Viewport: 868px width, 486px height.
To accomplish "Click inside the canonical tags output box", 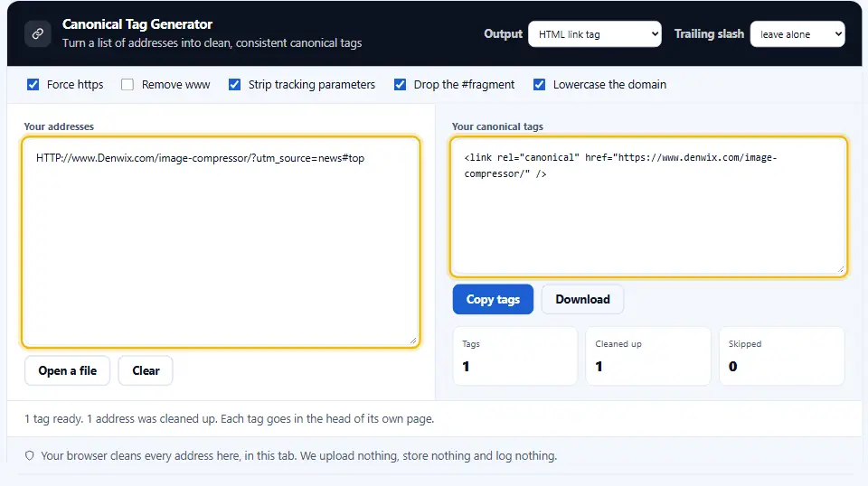I will click(x=648, y=206).
